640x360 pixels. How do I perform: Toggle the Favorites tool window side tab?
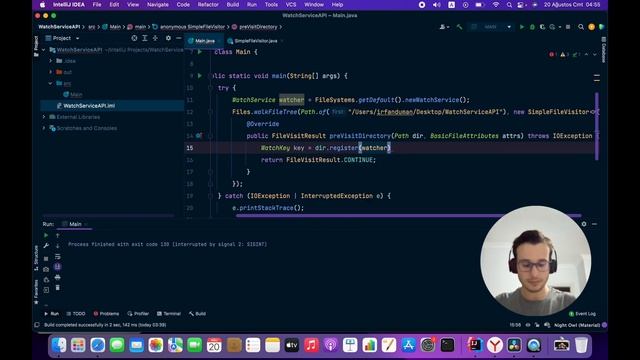point(36,291)
